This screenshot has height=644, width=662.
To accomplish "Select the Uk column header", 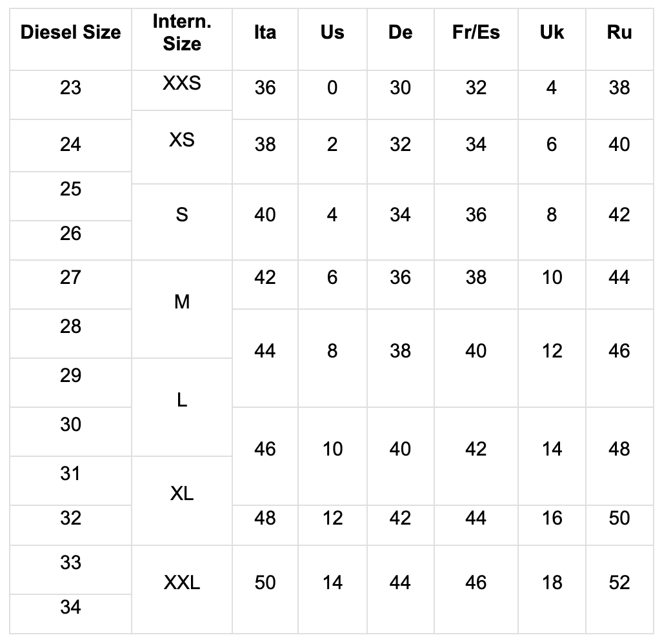I will (552, 32).
